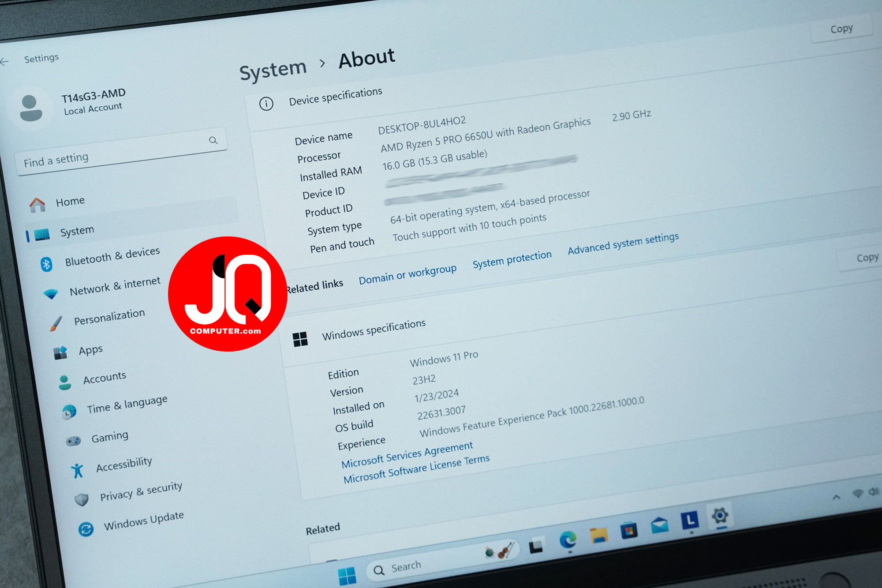Image resolution: width=882 pixels, height=588 pixels.
Task: Click the 23H2 version value
Action: 424,379
